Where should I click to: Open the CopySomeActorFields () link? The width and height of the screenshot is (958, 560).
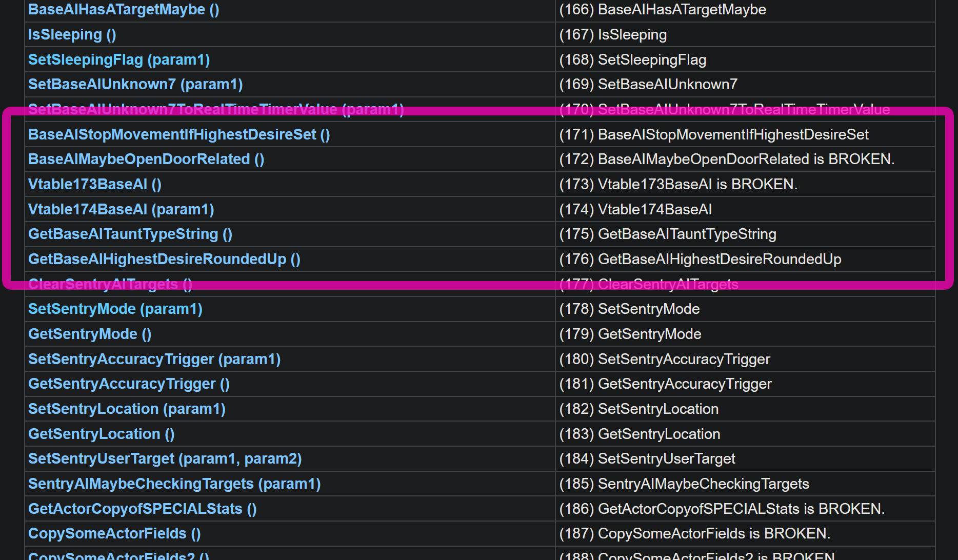coord(114,533)
